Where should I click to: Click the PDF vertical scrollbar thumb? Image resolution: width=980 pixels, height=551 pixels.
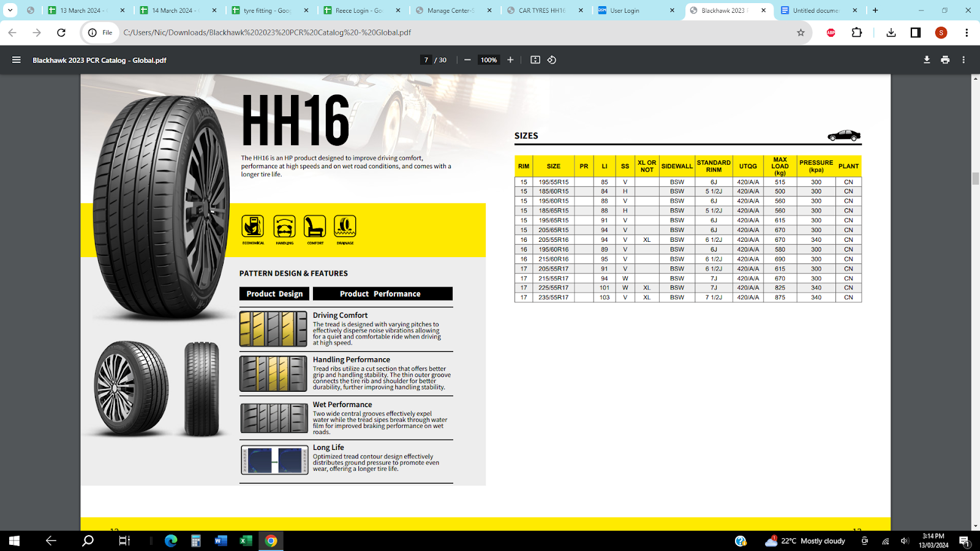coord(975,179)
